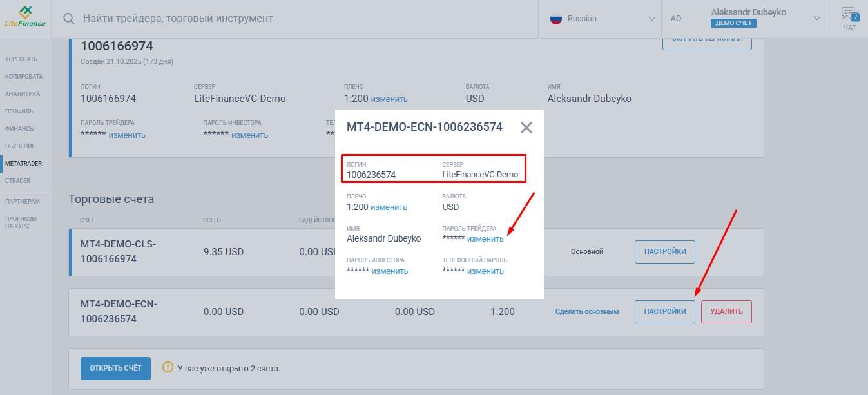Click background investor password изменить link

(x=250, y=135)
